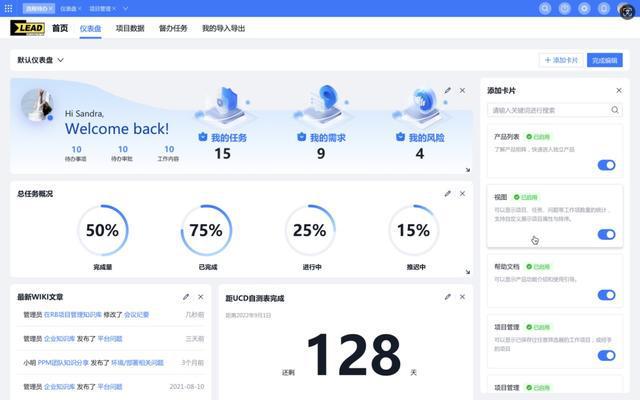Click the power icon in top bar

[564, 8]
